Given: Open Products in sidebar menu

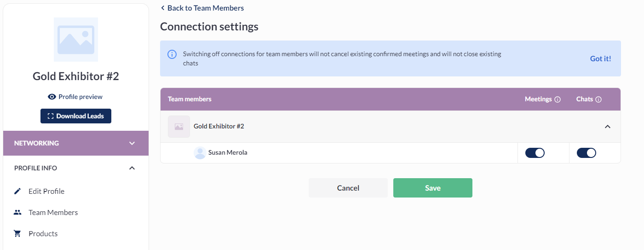Looking at the screenshot, I should click(x=43, y=233).
